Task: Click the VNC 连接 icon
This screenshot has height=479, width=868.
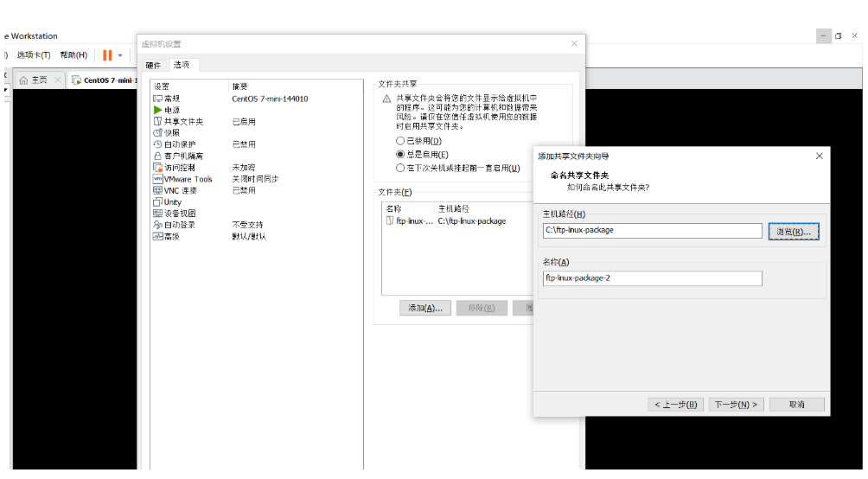Action: tap(157, 190)
